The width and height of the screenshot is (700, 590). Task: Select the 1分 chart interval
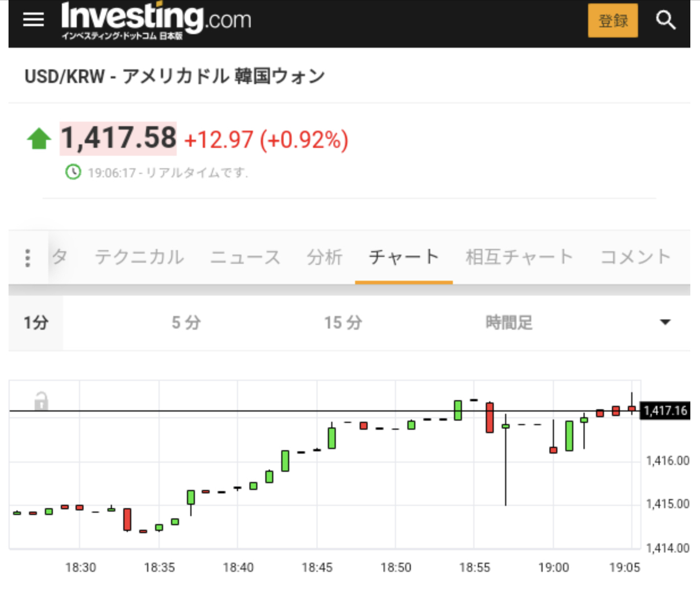click(36, 323)
